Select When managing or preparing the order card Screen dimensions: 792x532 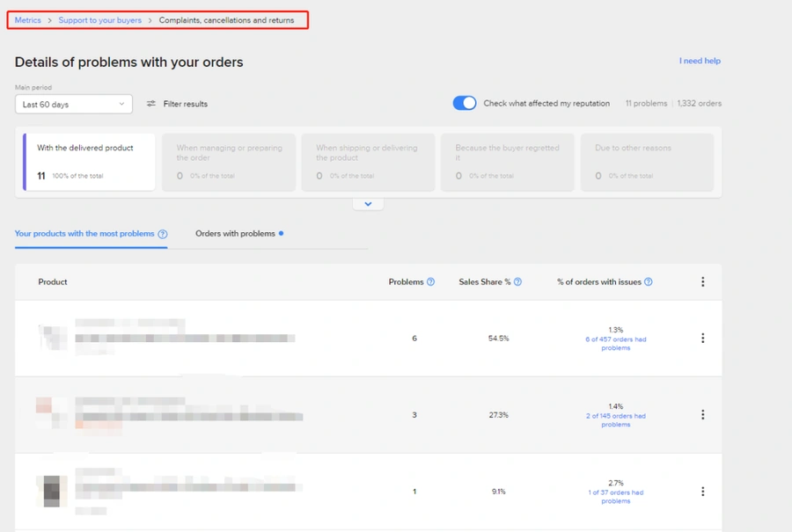pyautogui.click(x=229, y=162)
